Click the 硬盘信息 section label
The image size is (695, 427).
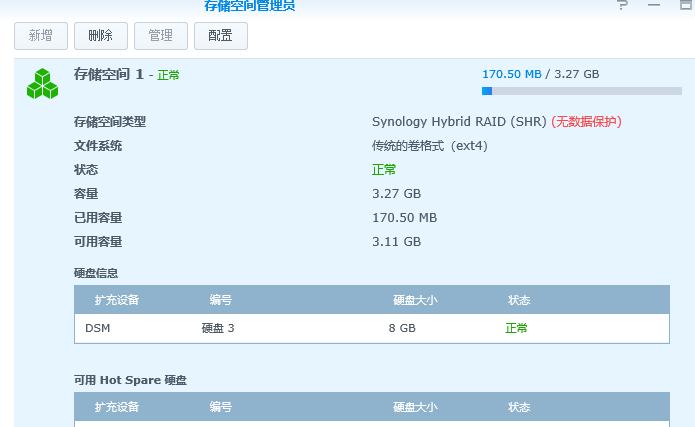96,273
